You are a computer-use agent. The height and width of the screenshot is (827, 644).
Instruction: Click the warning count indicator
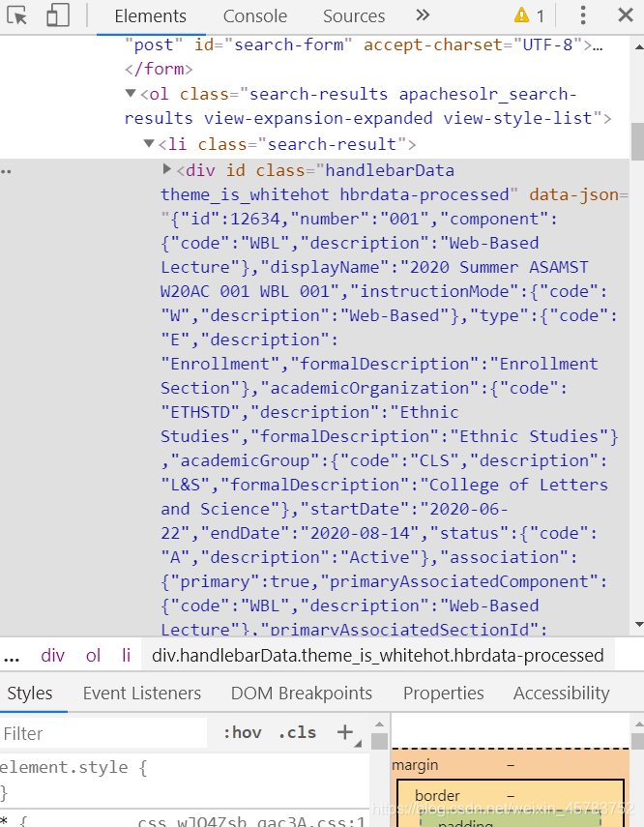click(x=529, y=15)
